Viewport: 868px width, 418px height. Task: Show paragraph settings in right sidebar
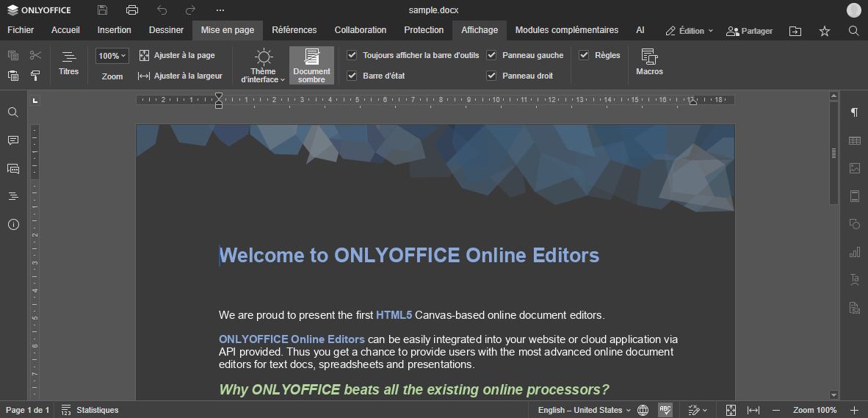[x=854, y=112]
